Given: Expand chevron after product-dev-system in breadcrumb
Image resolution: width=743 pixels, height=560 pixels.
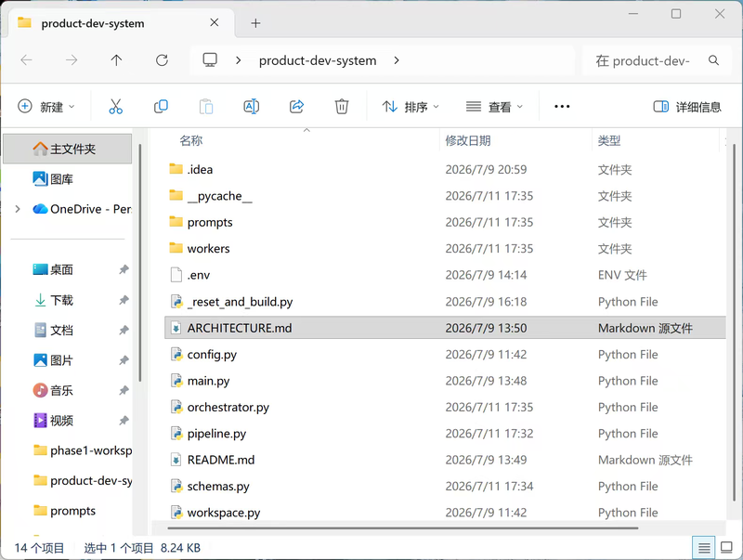Looking at the screenshot, I should pyautogui.click(x=397, y=60).
